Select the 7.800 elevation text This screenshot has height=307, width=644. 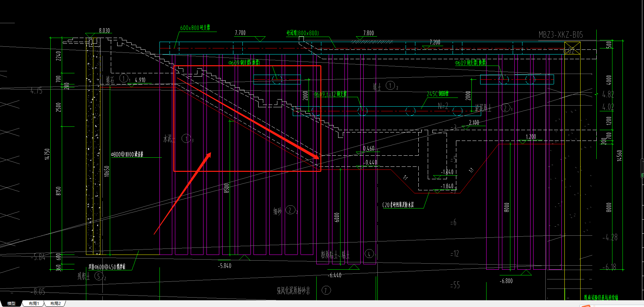click(368, 33)
